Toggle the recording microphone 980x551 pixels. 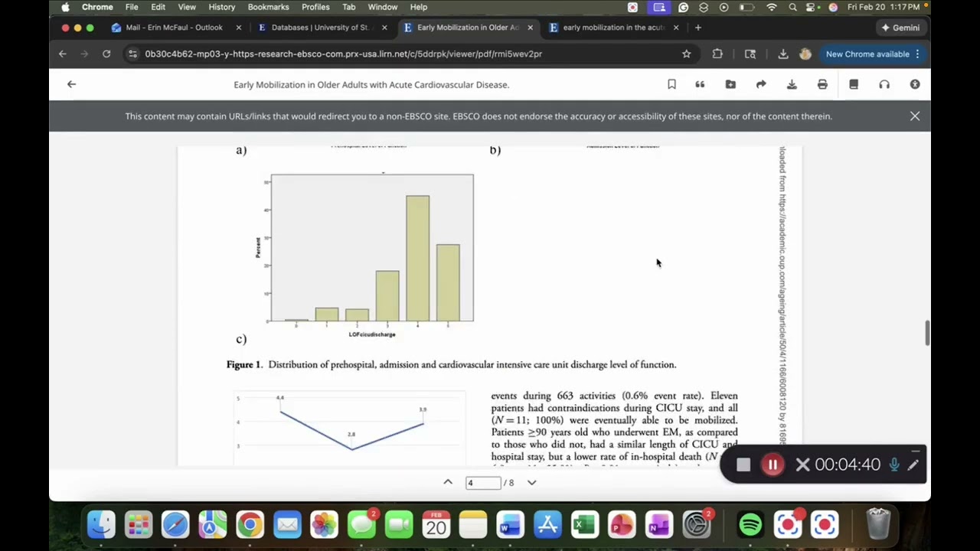[894, 465]
